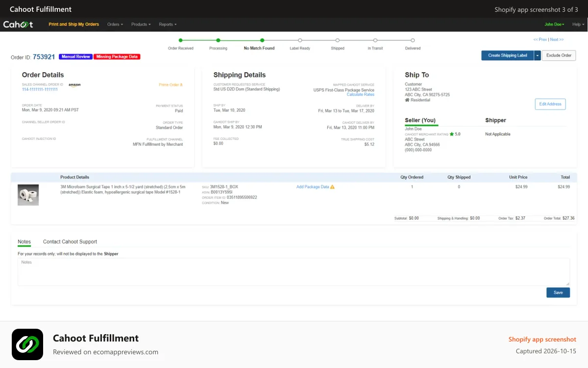Image resolution: width=588 pixels, height=368 pixels.
Task: Click the Edit Address button
Action: (550, 104)
